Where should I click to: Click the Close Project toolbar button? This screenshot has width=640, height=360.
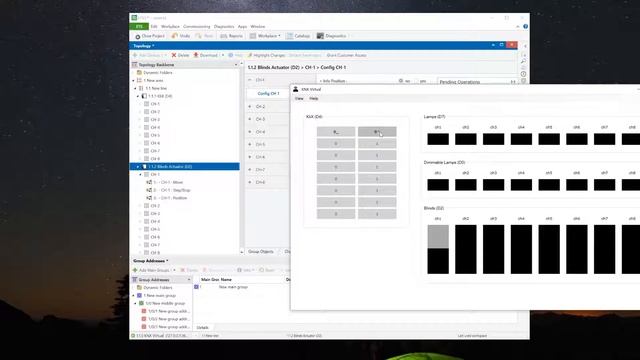pyautogui.click(x=150, y=36)
